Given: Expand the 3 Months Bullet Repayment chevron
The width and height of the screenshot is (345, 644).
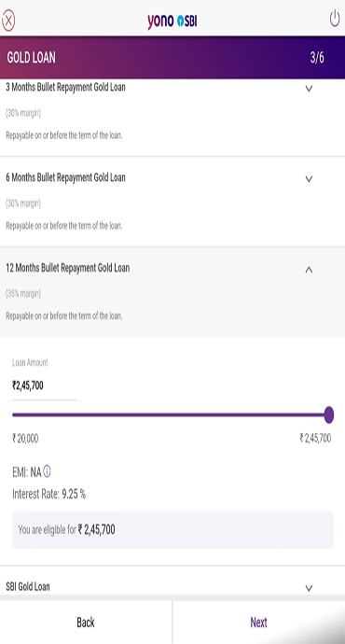Looking at the screenshot, I should click(309, 89).
